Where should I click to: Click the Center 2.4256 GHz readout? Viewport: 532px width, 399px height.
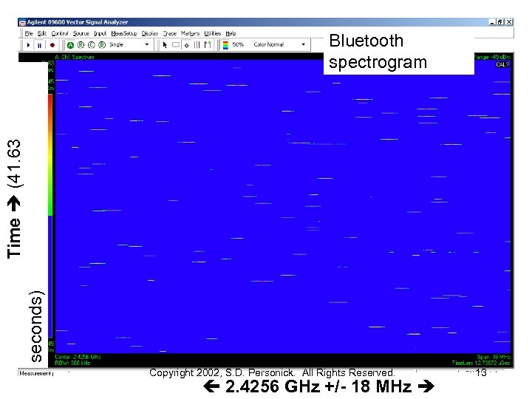click(x=78, y=357)
